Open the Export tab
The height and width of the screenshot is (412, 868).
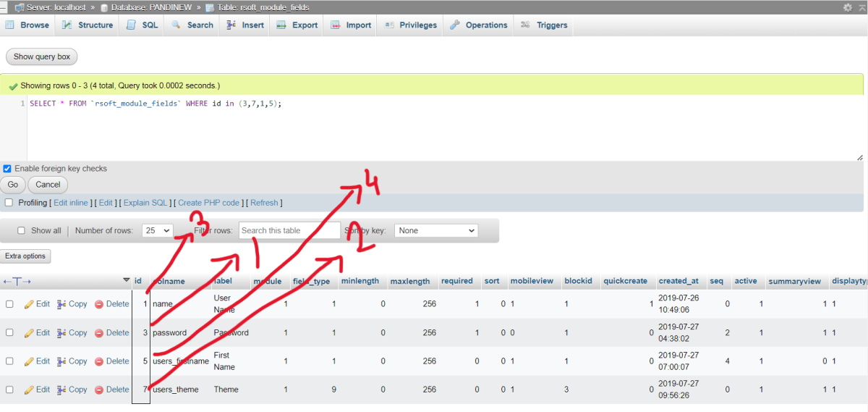pyautogui.click(x=297, y=25)
